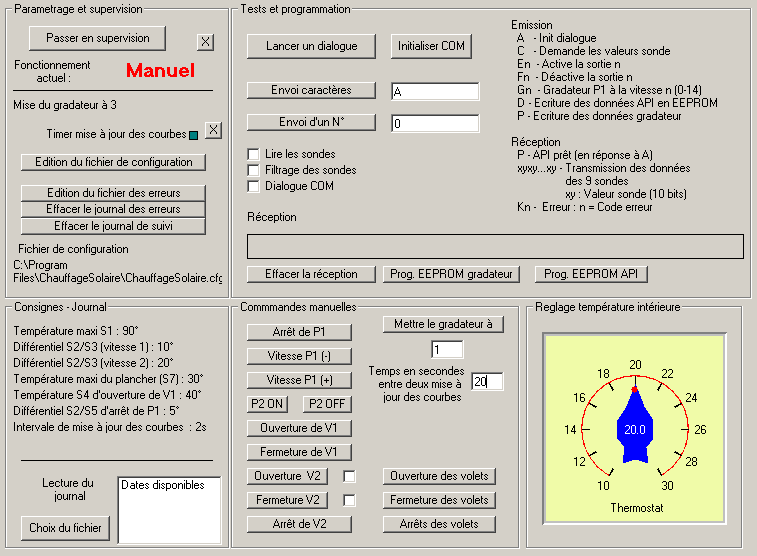Screen dimensions: 757x556
Task: Click the teal timer indicator square
Action: click(x=194, y=135)
